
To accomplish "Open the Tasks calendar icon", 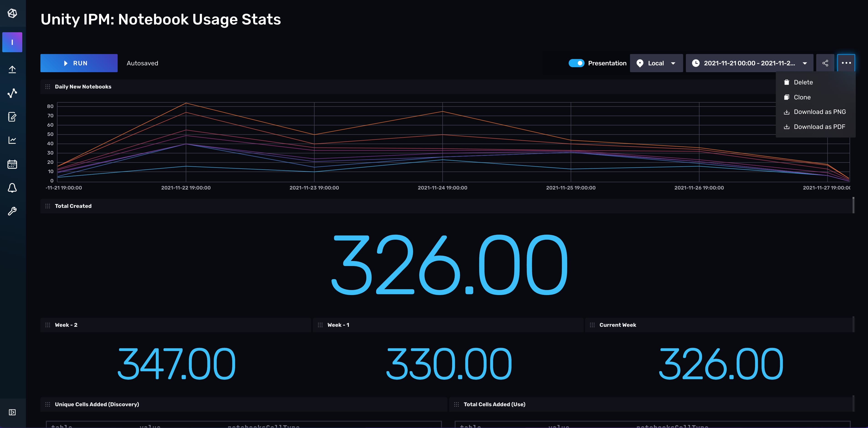I will pyautogui.click(x=12, y=164).
